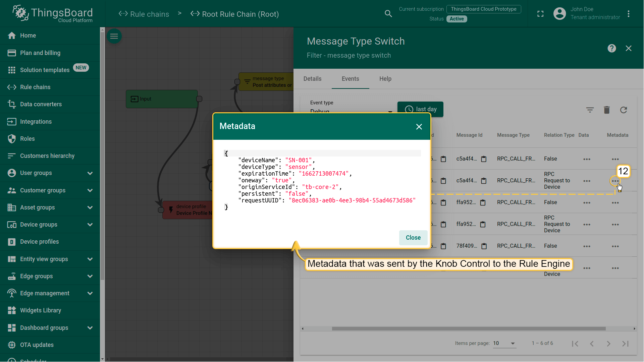The height and width of the screenshot is (362, 644).
Task: Open user menu three-dots icon
Action: pos(628,14)
